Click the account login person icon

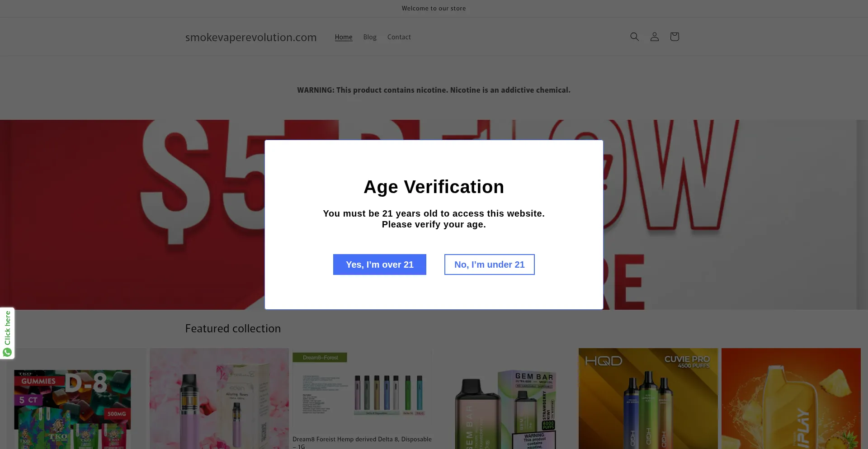coord(654,37)
